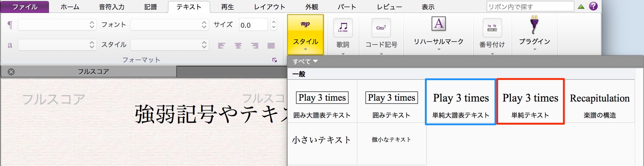Expand the すべて category filter dropdown

[x=305, y=62]
